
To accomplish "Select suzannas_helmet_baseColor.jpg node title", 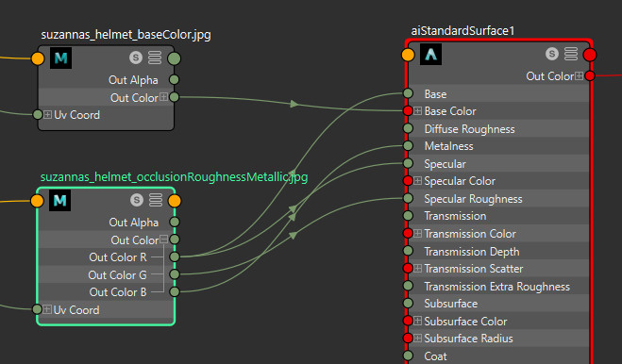I will pyautogui.click(x=126, y=35).
